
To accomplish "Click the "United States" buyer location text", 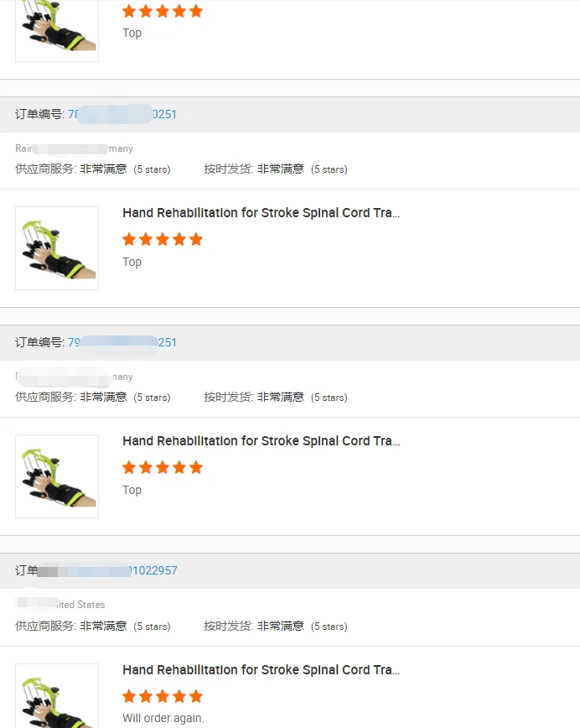I will pyautogui.click(x=80, y=604).
